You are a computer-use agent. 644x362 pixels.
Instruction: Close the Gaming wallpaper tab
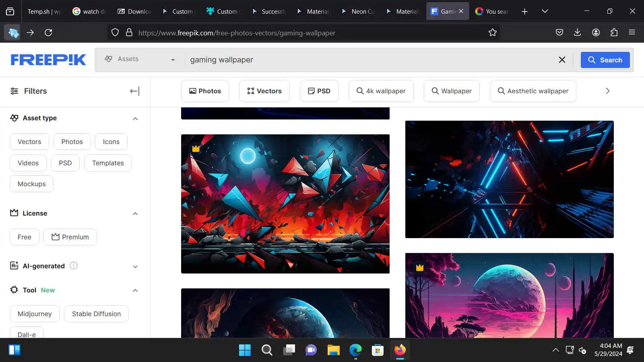[x=461, y=11]
